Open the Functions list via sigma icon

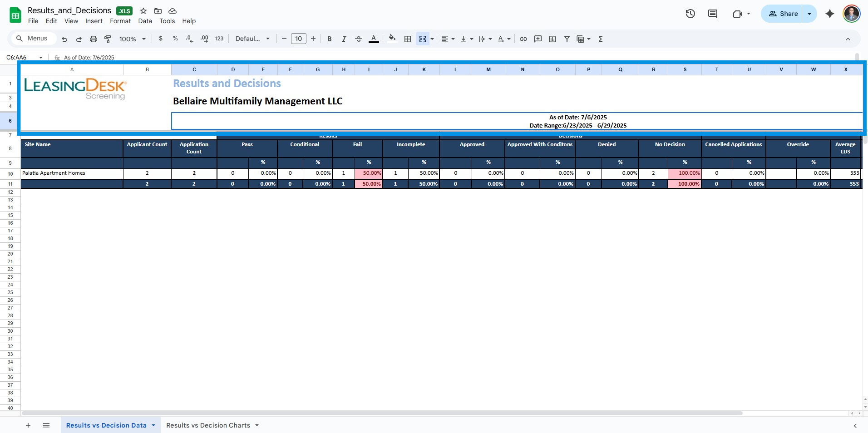600,39
